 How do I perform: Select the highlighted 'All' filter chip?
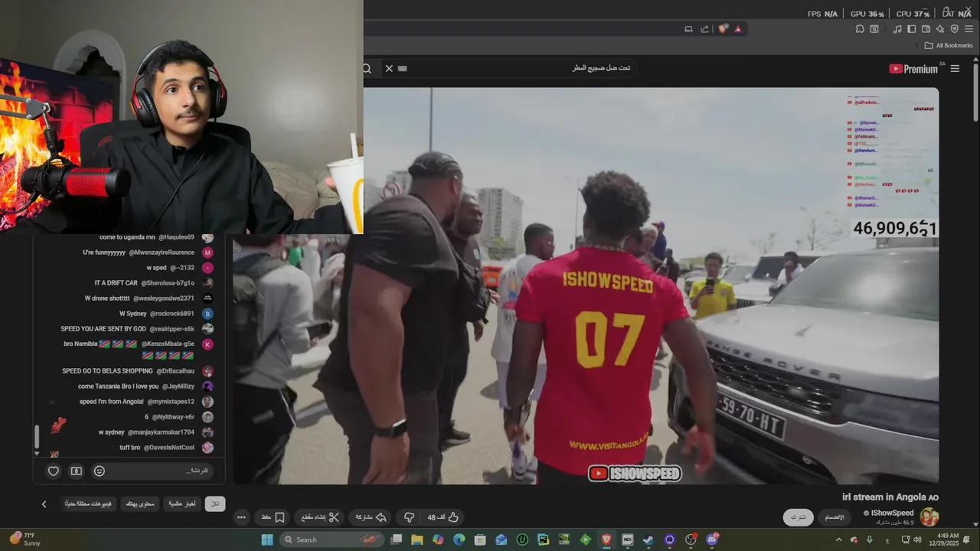215,504
